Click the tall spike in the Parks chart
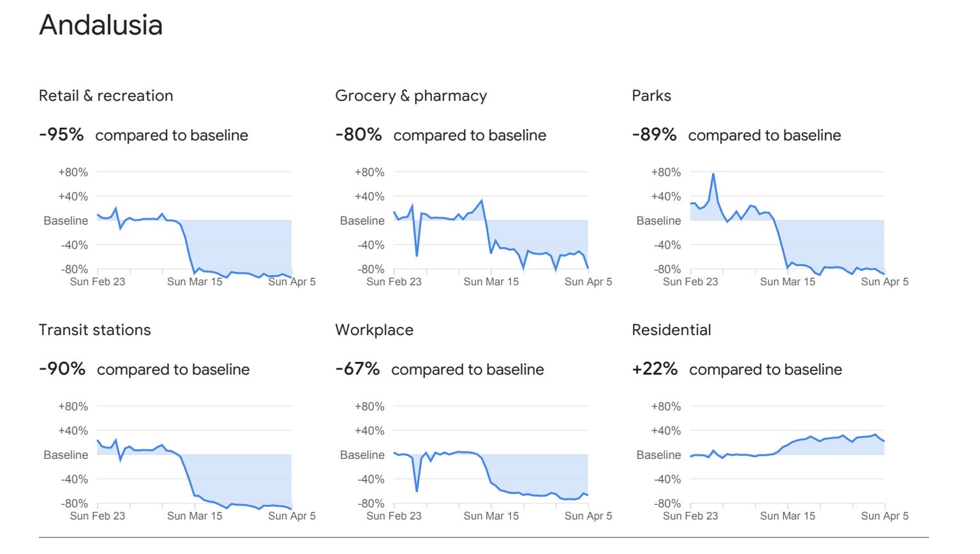 coord(713,175)
